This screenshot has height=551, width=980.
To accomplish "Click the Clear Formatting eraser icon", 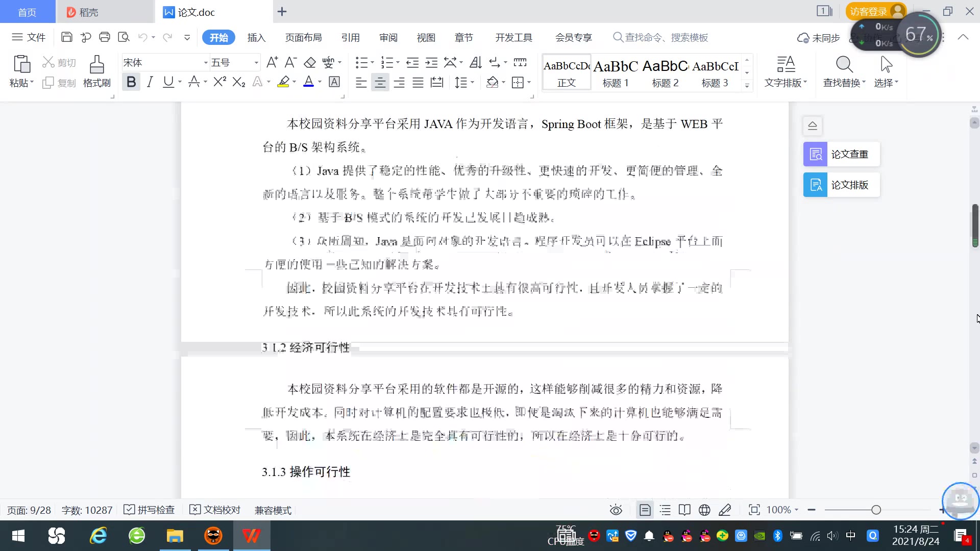I will [x=310, y=62].
